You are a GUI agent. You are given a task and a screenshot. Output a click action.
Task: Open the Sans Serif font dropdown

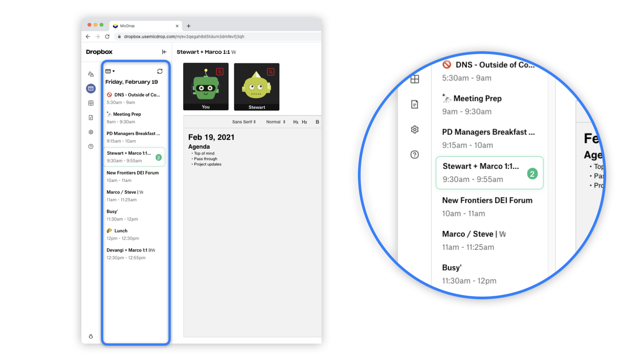pos(244,122)
